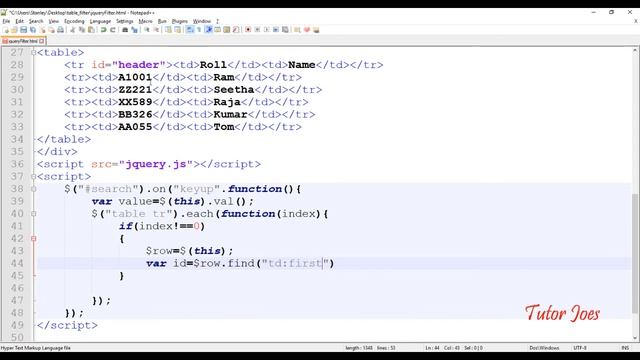640x360 pixels.
Task: Collapse the fold marker on line 38
Action: pos(33,189)
